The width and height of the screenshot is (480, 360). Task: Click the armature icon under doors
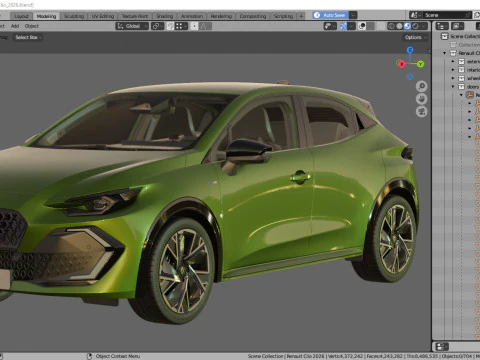coord(469,95)
